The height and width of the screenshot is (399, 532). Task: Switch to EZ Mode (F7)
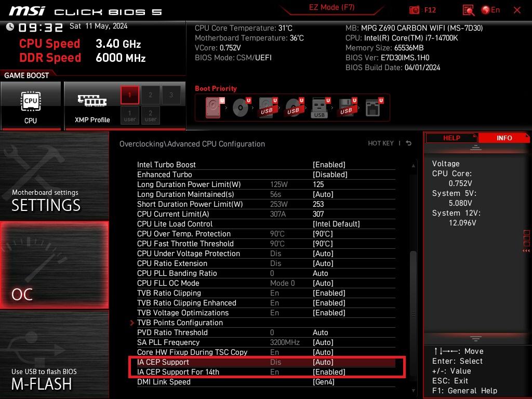click(331, 8)
